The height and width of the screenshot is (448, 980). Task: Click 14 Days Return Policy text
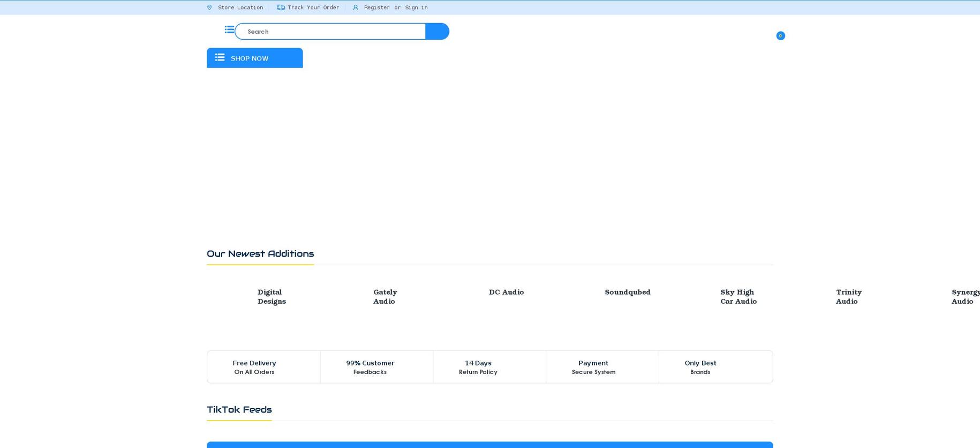coord(478,367)
